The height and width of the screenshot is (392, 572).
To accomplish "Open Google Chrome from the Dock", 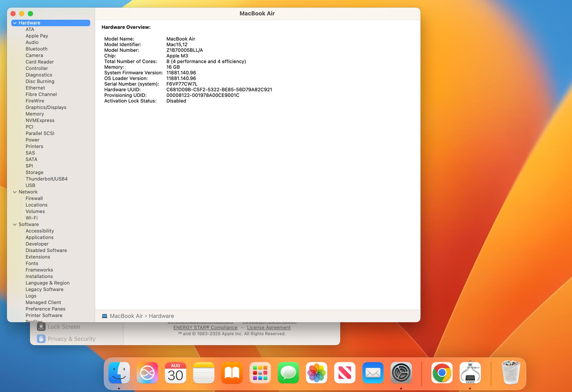I will point(442,373).
